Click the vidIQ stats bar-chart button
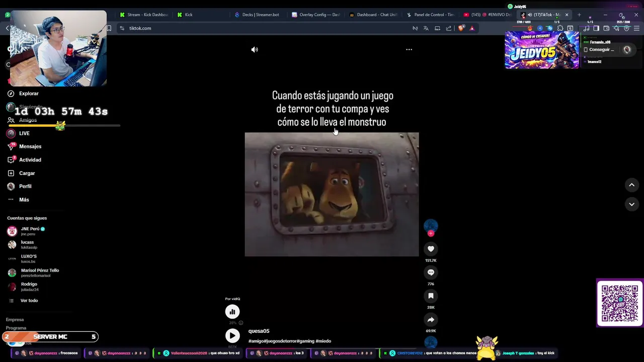 [232, 312]
